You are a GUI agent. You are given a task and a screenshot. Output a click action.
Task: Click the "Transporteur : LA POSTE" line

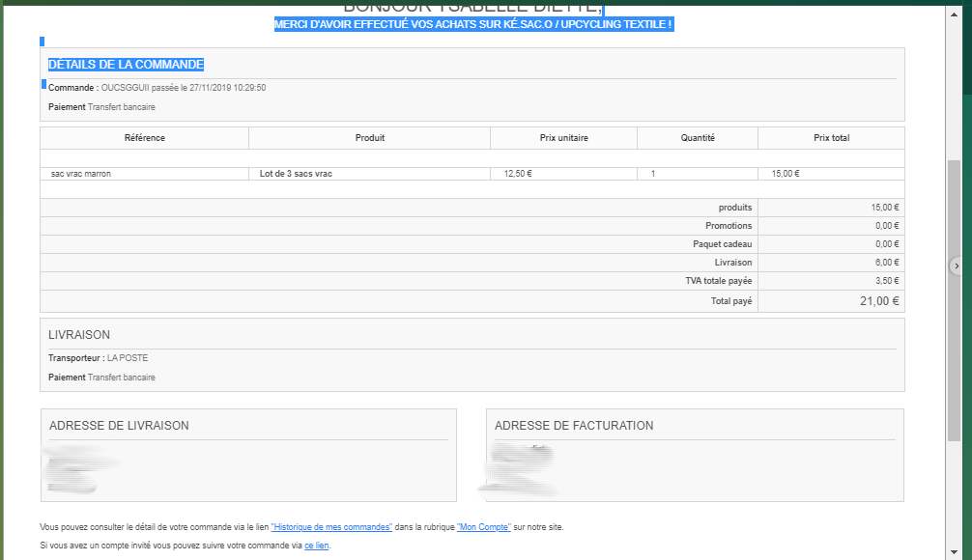coord(98,358)
